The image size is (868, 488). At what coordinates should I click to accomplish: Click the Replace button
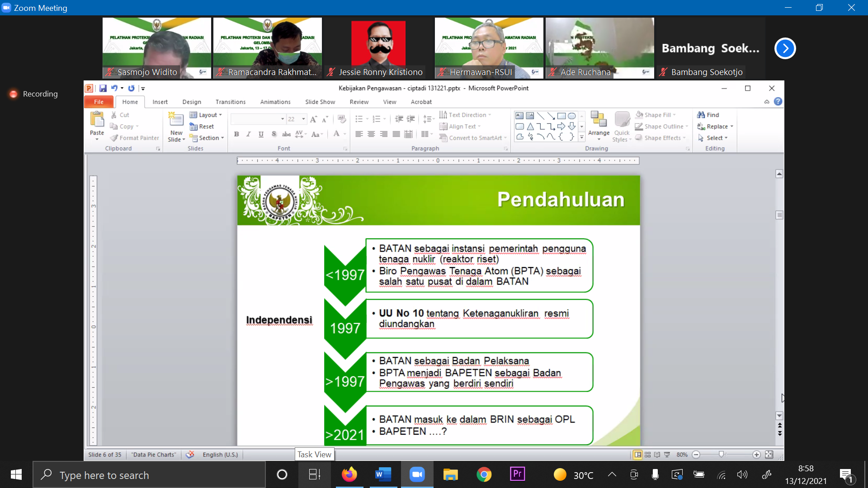[715, 127]
